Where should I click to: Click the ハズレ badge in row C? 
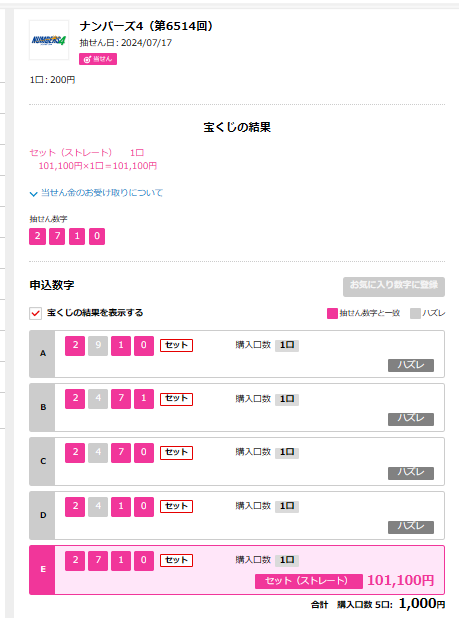[411, 473]
